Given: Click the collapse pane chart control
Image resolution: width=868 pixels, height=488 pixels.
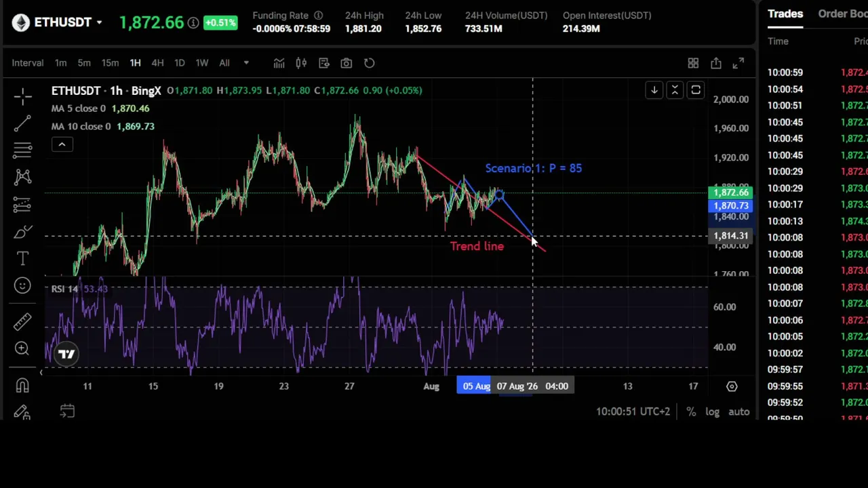Looking at the screenshot, I should pyautogui.click(x=675, y=90).
